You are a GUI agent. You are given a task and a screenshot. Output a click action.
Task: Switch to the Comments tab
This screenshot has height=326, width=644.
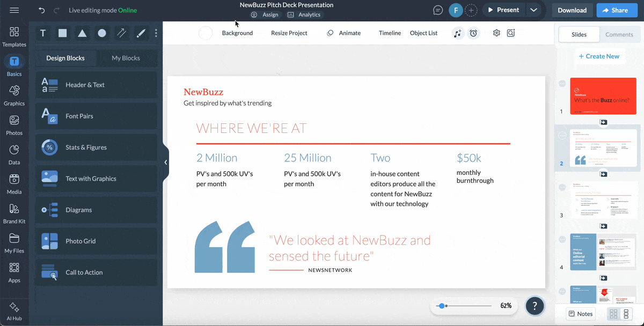click(619, 34)
